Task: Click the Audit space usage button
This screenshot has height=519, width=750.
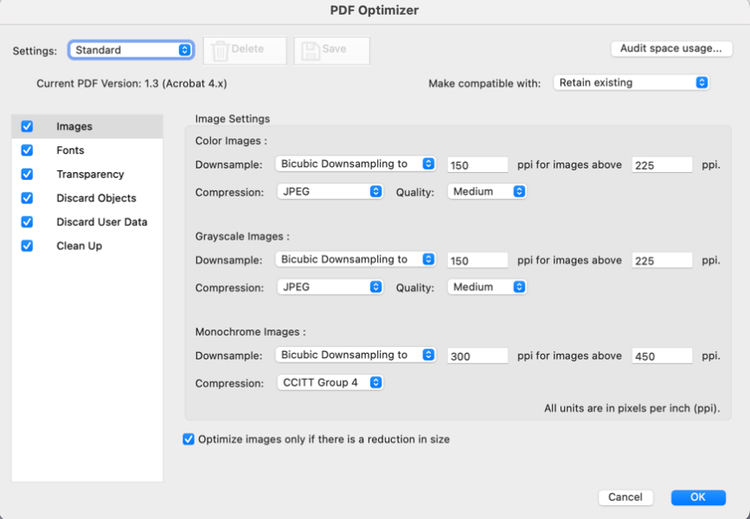Action: [x=671, y=48]
